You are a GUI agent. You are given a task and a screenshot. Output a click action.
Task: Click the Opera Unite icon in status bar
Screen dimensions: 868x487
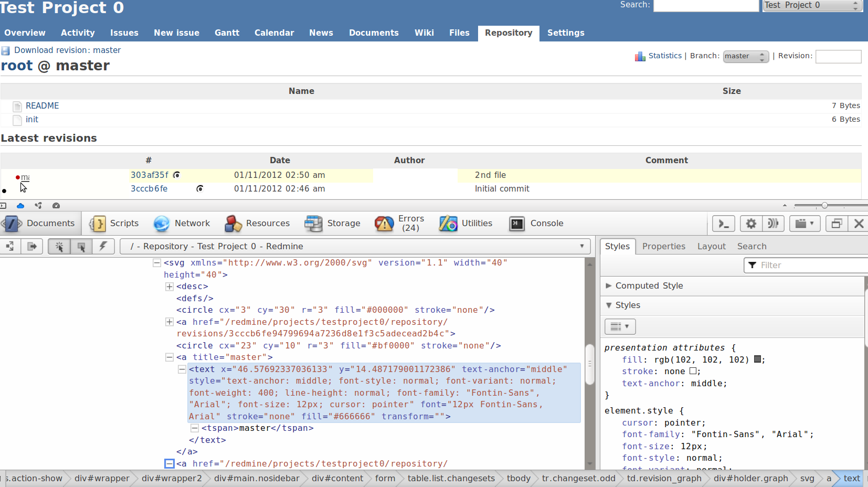click(x=38, y=206)
